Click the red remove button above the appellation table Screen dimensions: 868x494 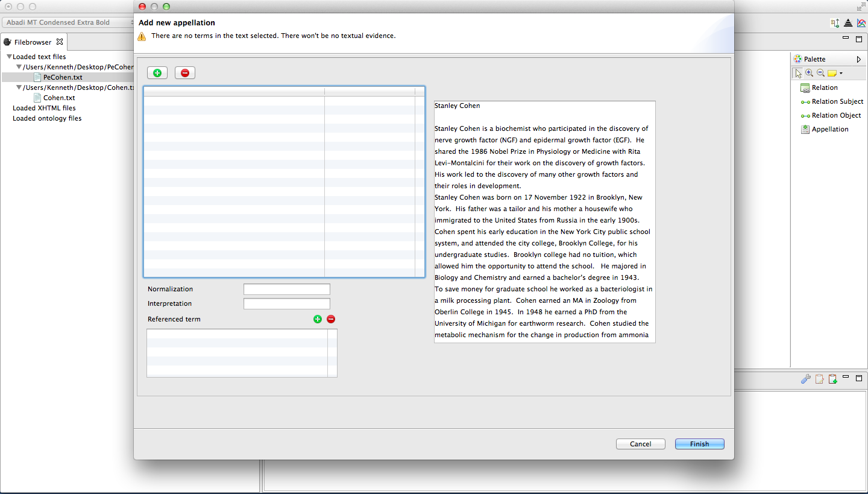click(185, 73)
